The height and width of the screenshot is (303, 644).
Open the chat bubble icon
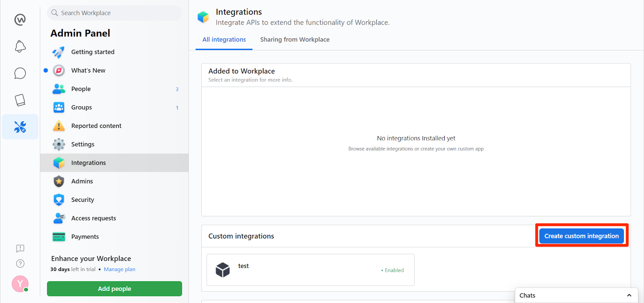(x=20, y=73)
